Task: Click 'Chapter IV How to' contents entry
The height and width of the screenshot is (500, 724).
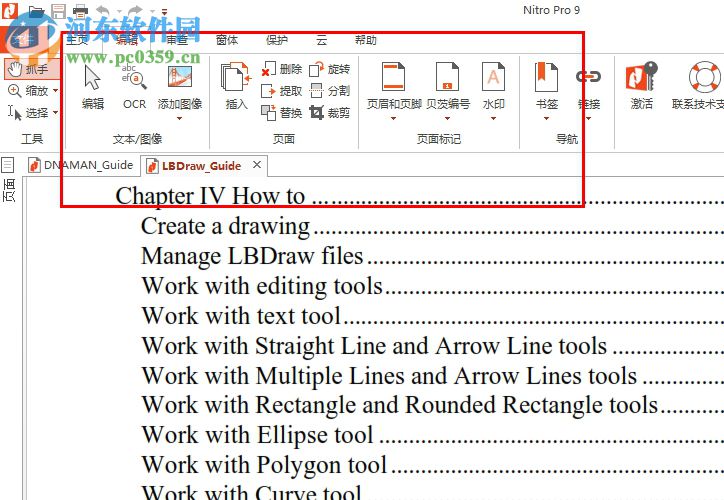Action: coord(210,196)
